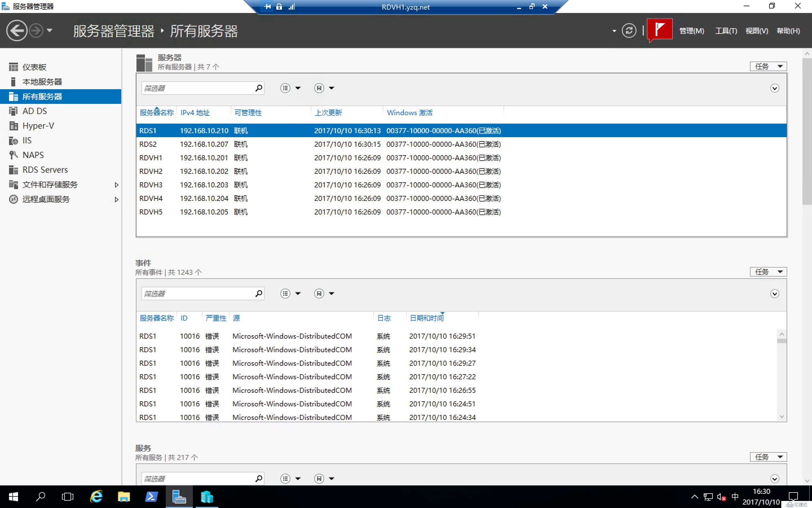Viewport: 812px width, 508px height.
Task: Launch Internet Explorer from taskbar
Action: click(x=96, y=497)
